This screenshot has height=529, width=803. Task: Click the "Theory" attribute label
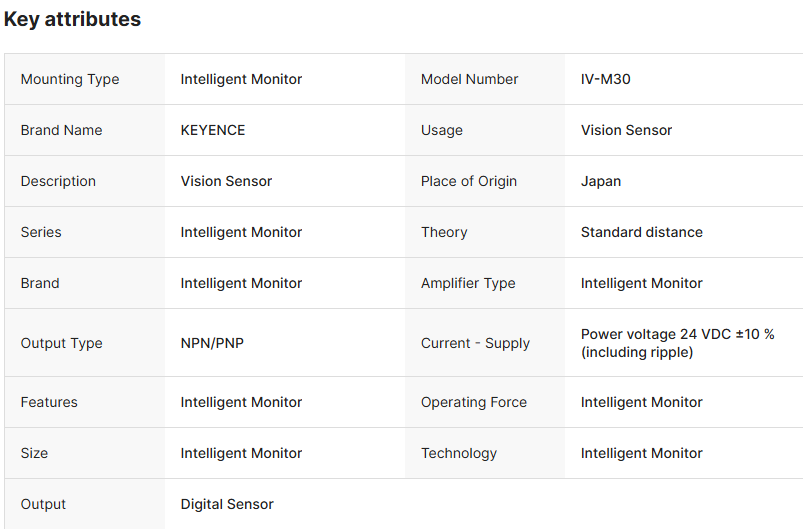444,232
